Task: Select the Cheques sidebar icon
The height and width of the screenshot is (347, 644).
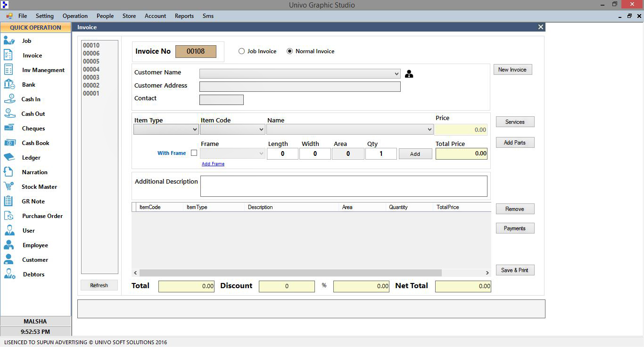Action: pos(9,129)
